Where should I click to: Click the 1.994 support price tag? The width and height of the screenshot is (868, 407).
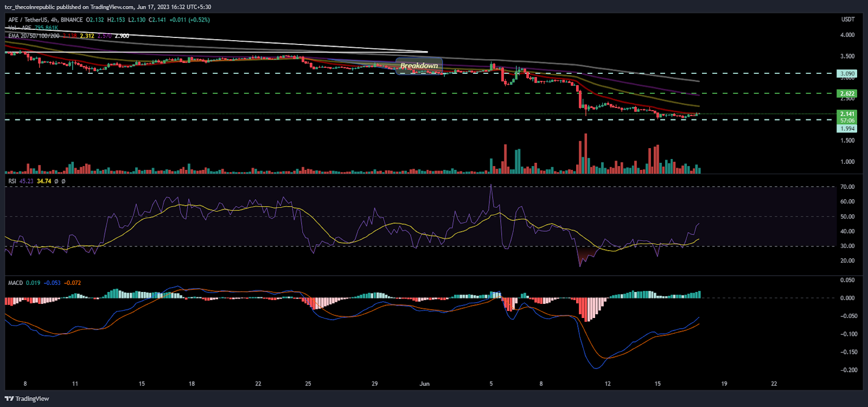click(847, 129)
